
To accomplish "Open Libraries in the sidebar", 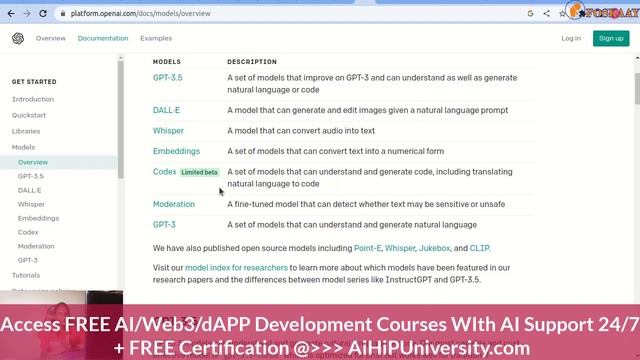I will [x=26, y=131].
